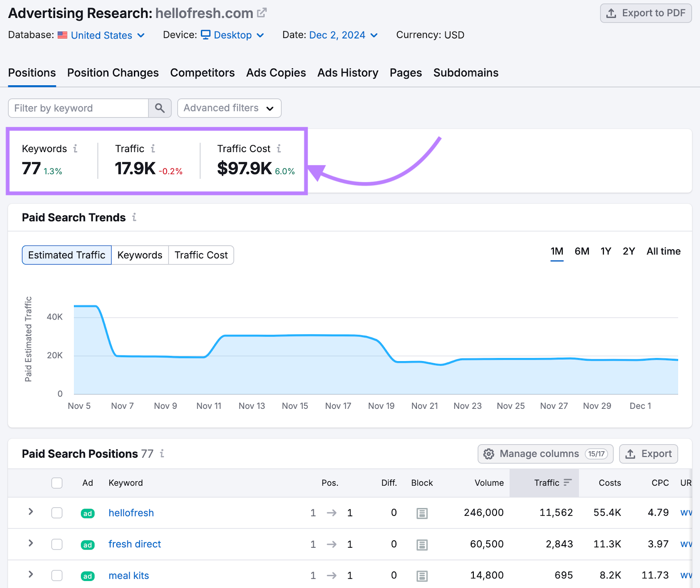Select the Positions tab
Viewport: 700px width, 588px height.
click(32, 73)
